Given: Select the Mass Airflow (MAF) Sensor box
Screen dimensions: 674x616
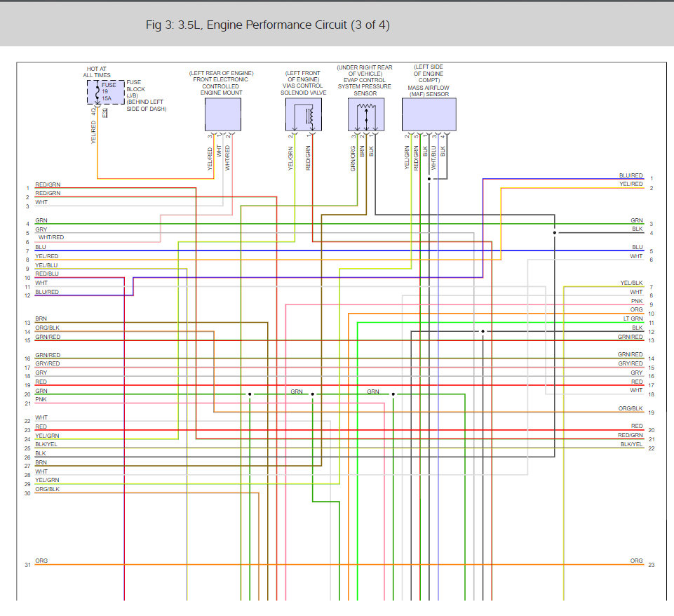Looking at the screenshot, I should (429, 114).
